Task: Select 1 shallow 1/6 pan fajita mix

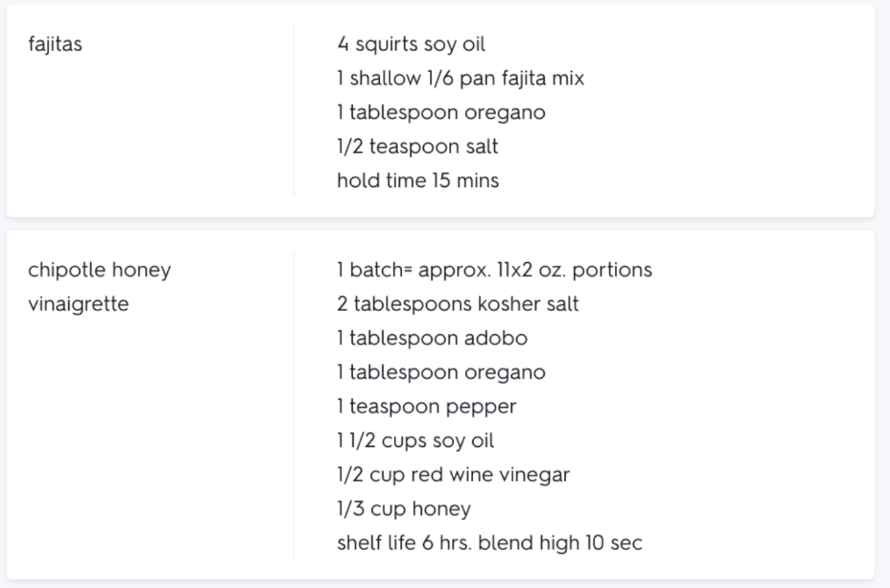Action: (x=461, y=78)
